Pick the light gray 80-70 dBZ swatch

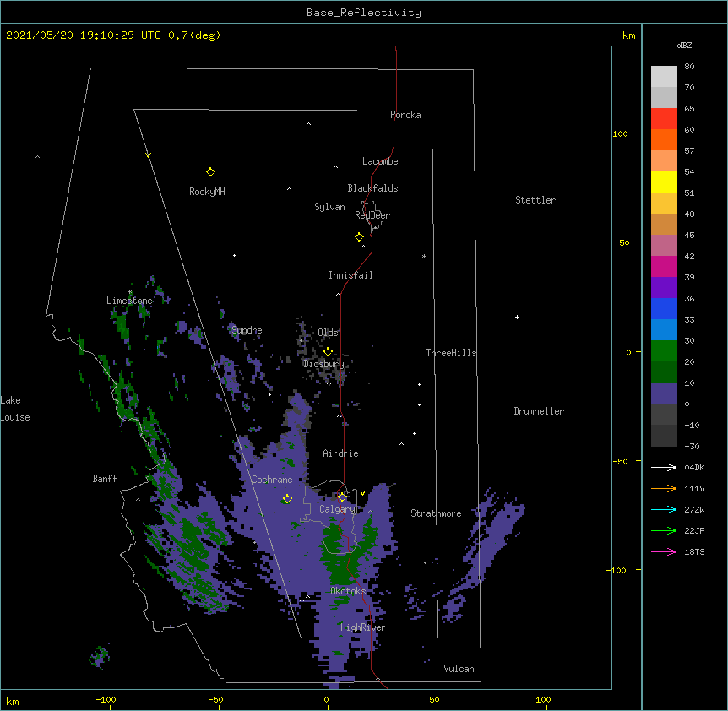point(664,77)
